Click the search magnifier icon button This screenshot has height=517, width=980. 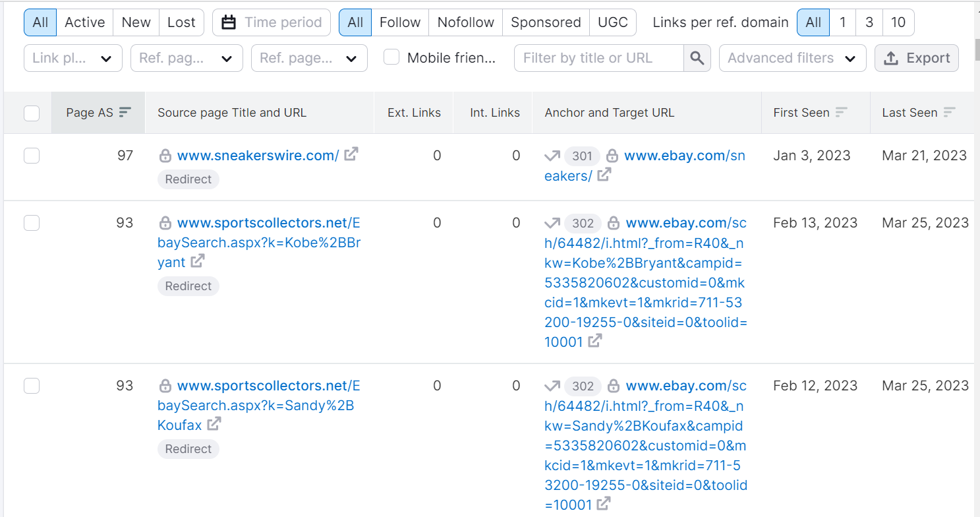click(x=697, y=58)
